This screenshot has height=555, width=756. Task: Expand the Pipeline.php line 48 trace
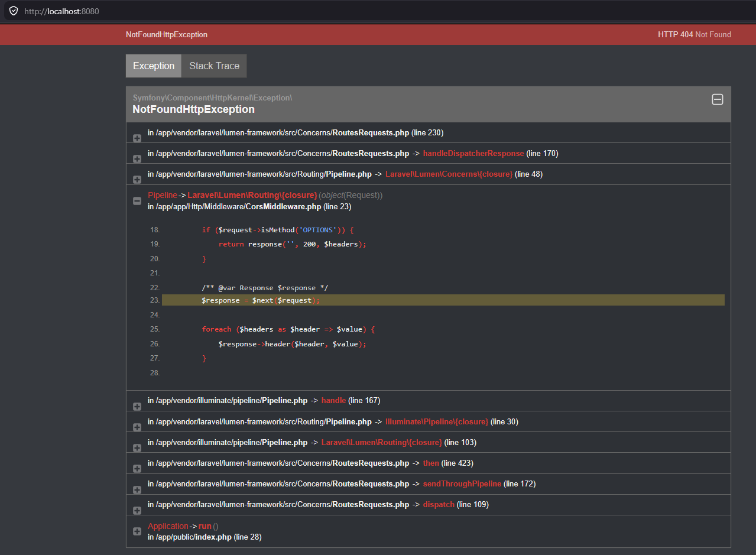(137, 180)
